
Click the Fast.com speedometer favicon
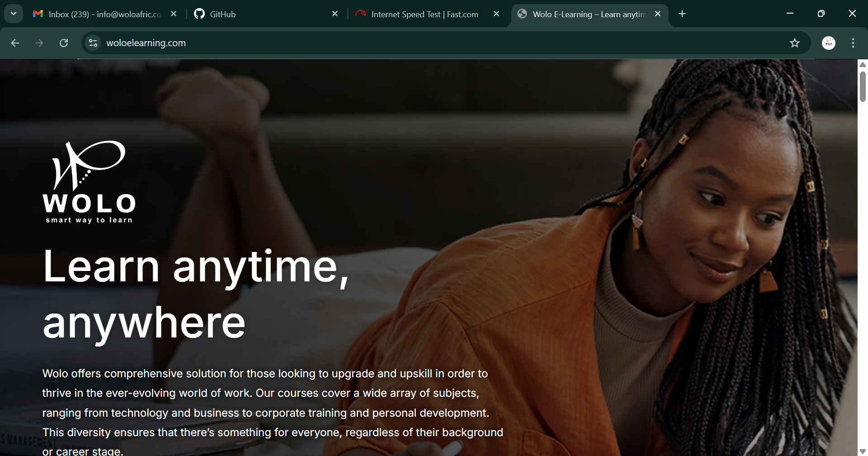coord(361,14)
